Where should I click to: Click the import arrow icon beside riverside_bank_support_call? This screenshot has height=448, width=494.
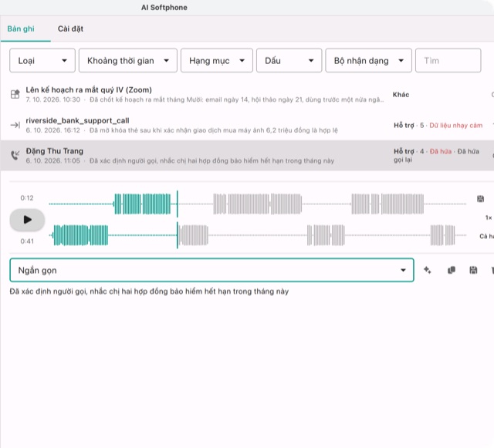click(15, 125)
